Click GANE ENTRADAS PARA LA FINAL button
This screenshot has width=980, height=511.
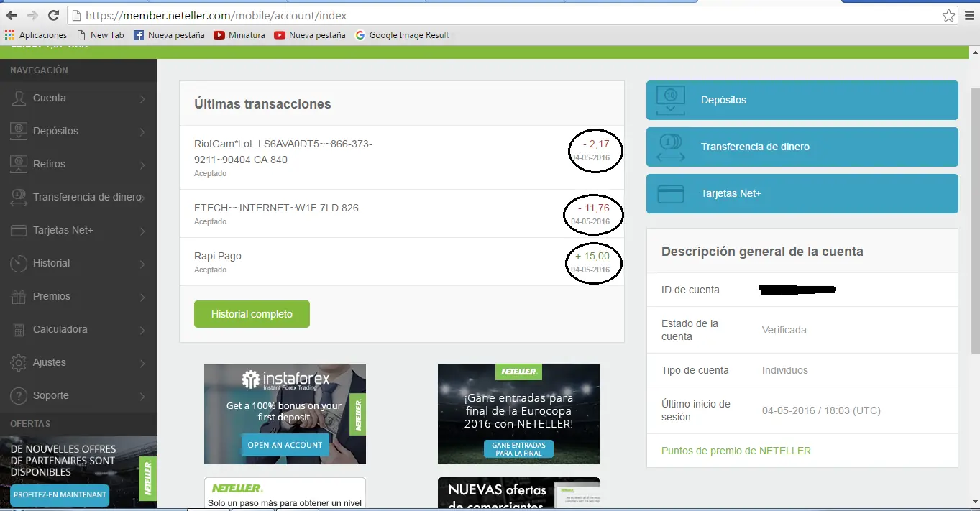pyautogui.click(x=518, y=449)
